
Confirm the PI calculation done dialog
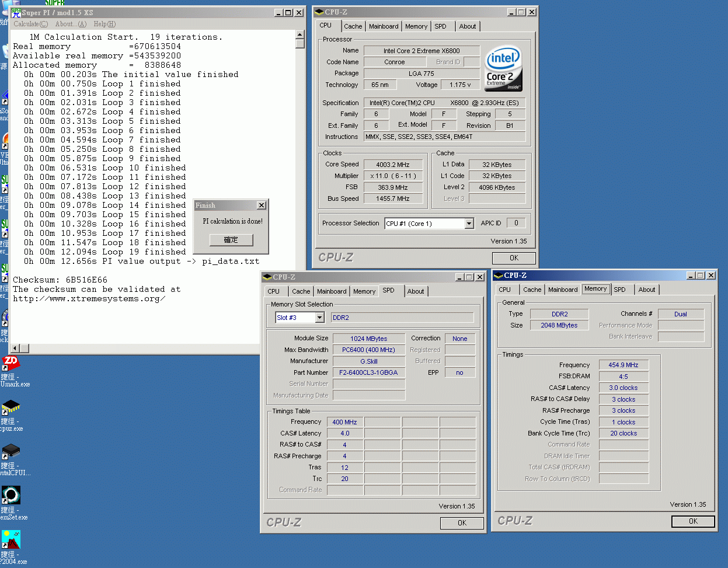click(231, 240)
